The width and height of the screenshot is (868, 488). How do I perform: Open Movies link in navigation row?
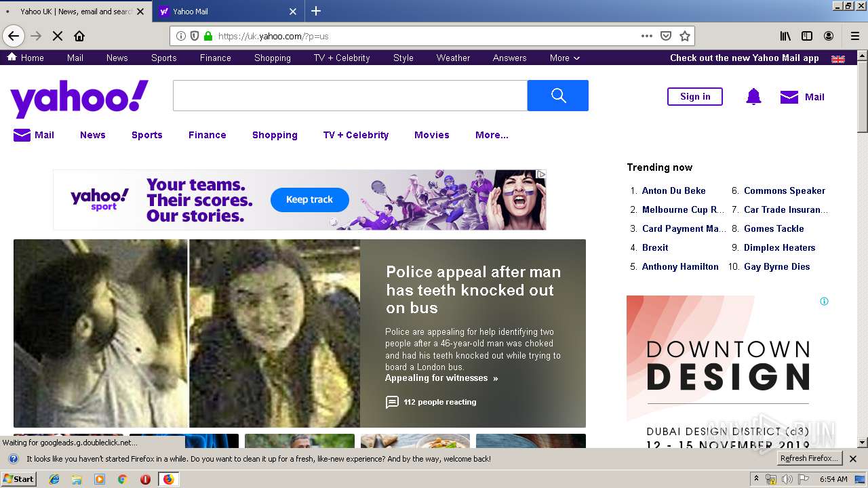pyautogui.click(x=432, y=135)
